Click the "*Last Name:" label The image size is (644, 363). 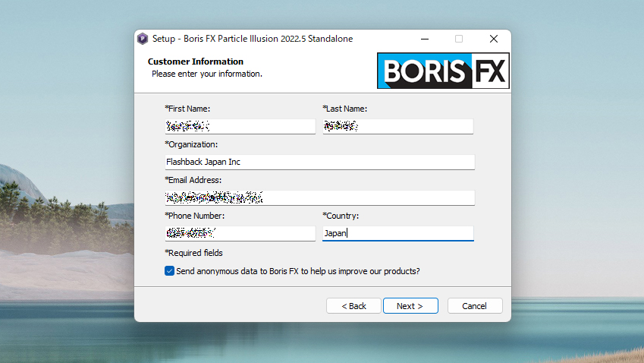345,109
